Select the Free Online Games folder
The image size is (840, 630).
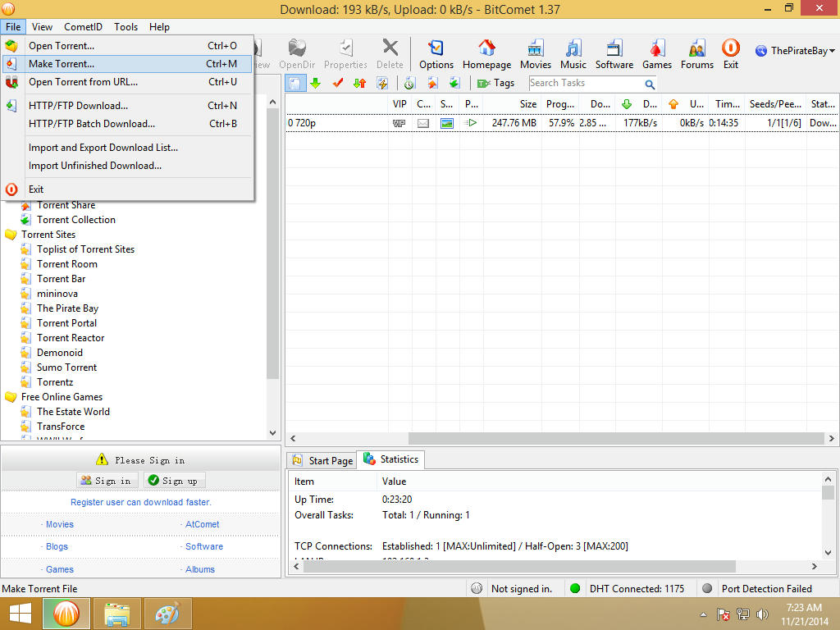click(x=62, y=397)
